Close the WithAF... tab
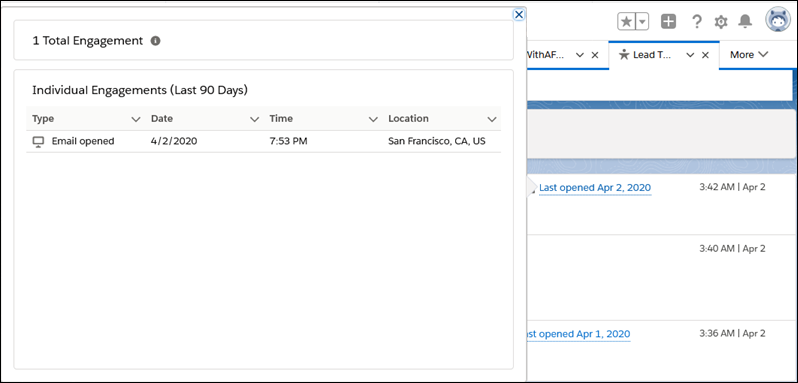This screenshot has width=798, height=383. [x=594, y=55]
